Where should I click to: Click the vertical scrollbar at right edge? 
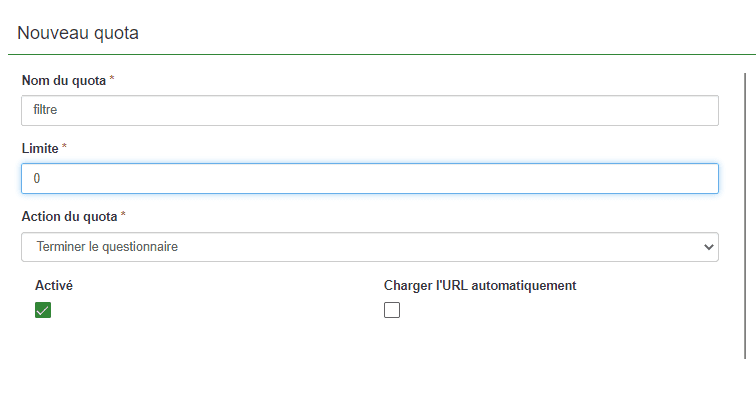click(x=745, y=216)
